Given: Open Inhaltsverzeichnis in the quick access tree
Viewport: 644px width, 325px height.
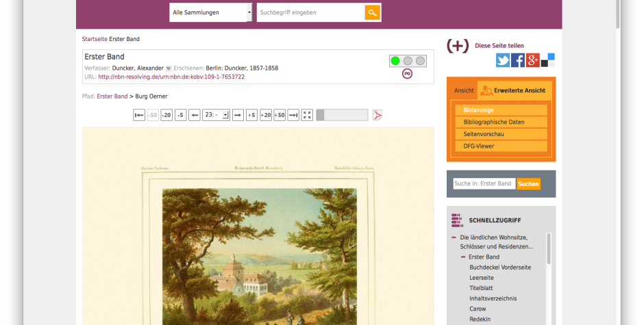Looking at the screenshot, I should coord(493,298).
